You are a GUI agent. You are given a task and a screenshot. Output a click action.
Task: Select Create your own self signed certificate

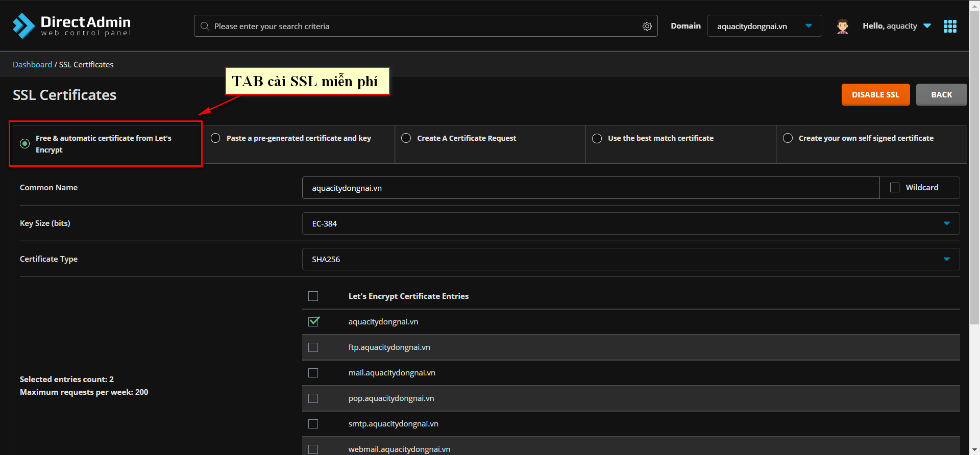tap(788, 138)
